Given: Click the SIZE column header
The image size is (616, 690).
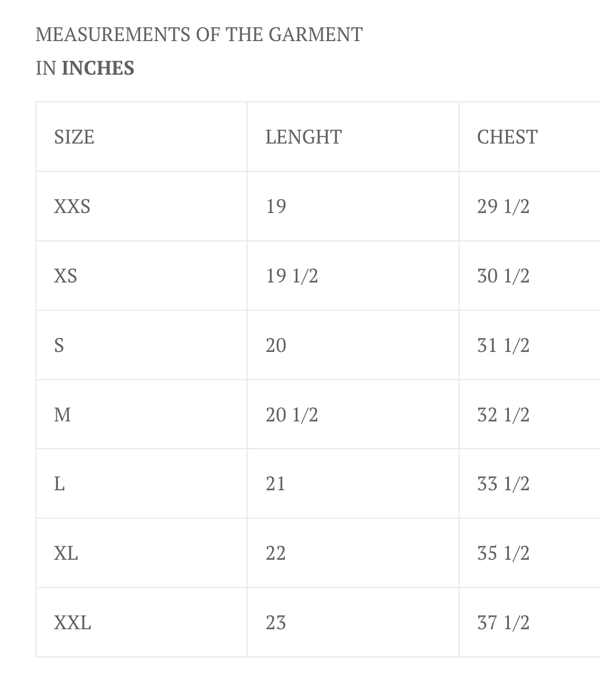Looking at the screenshot, I should coord(74,137).
